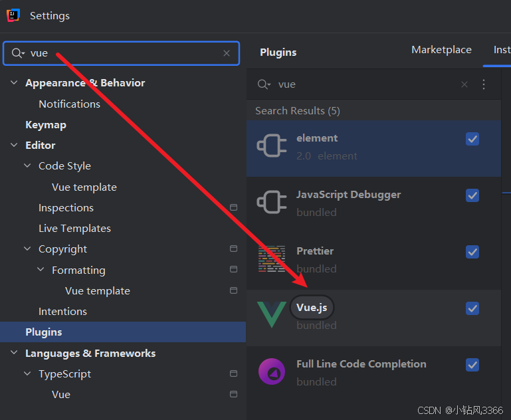Open Intentions settings
Screen dimensions: 511x420
click(62, 311)
